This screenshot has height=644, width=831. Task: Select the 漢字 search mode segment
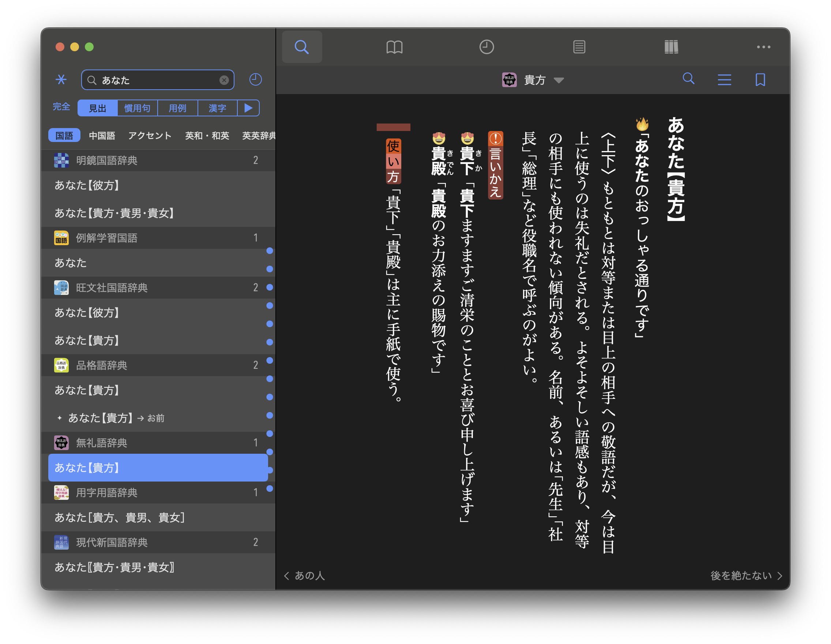pos(217,108)
